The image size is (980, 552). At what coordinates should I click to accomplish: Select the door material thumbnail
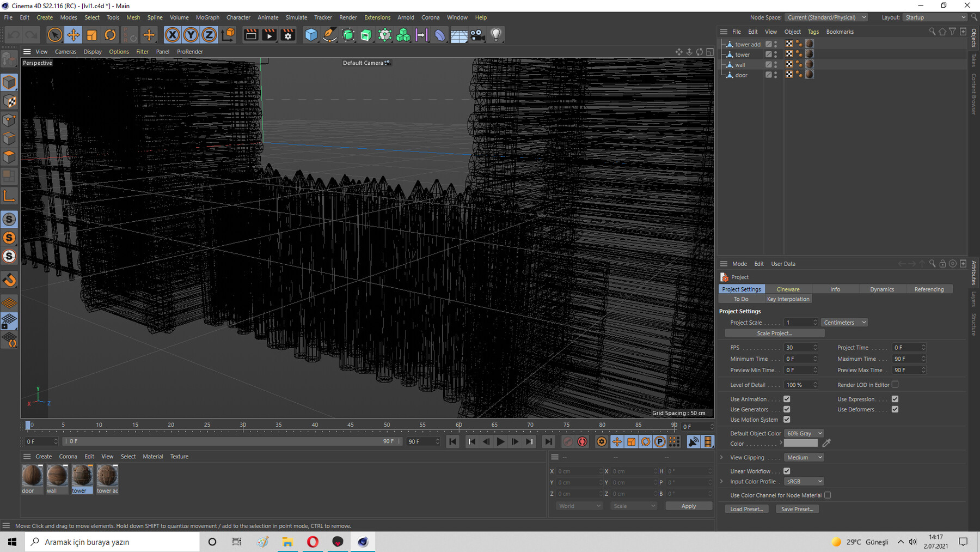pos(32,476)
